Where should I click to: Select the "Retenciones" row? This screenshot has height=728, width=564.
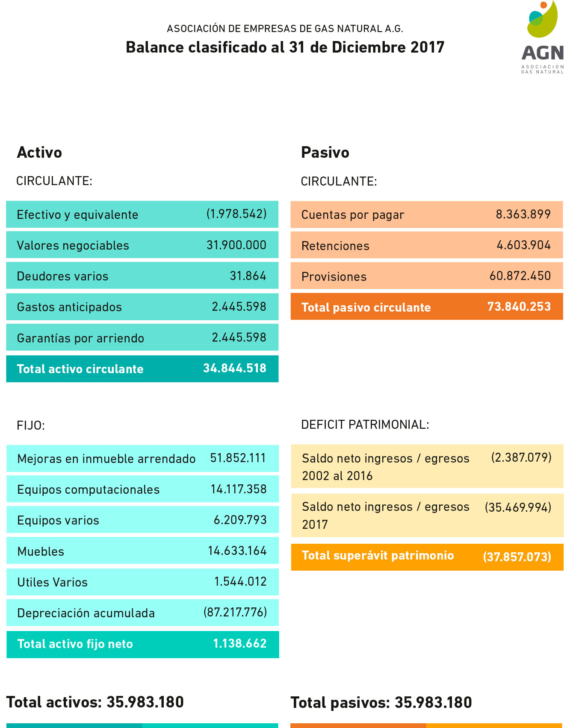tap(426, 245)
